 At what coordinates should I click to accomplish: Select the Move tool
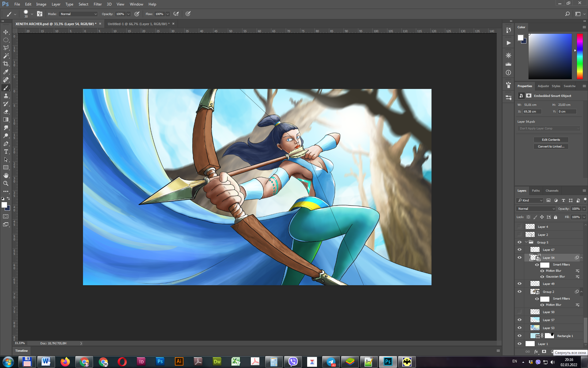click(6, 32)
